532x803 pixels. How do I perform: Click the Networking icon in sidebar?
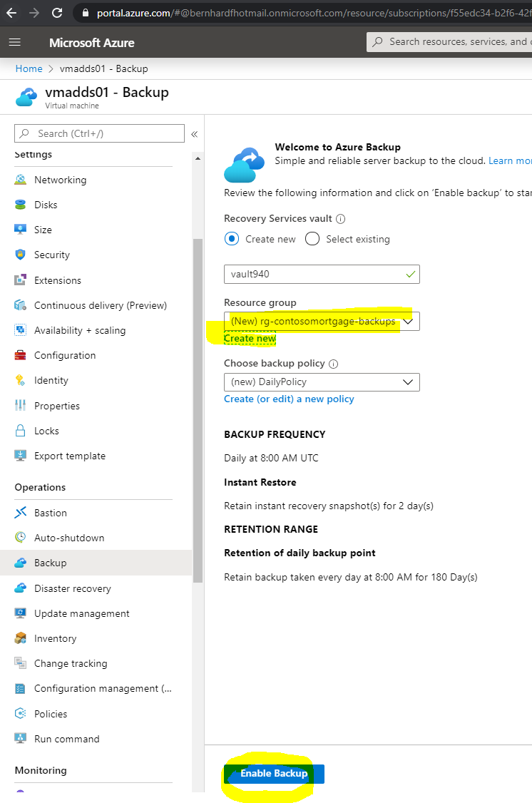point(21,180)
